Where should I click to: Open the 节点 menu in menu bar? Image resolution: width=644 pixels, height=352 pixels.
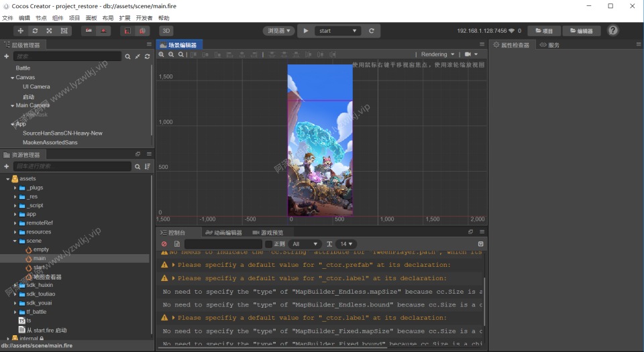(x=42, y=18)
